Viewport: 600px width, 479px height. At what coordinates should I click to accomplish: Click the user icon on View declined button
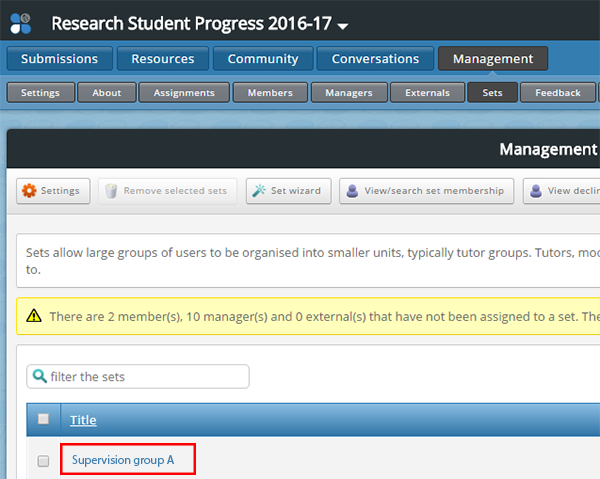click(x=536, y=191)
